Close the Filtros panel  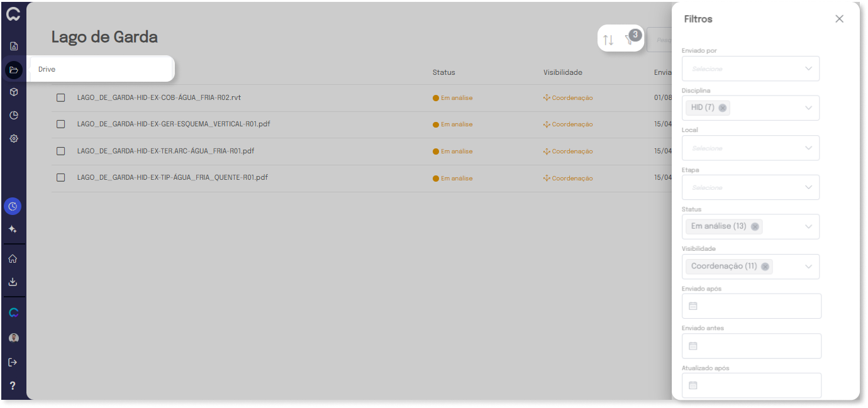[x=839, y=19]
